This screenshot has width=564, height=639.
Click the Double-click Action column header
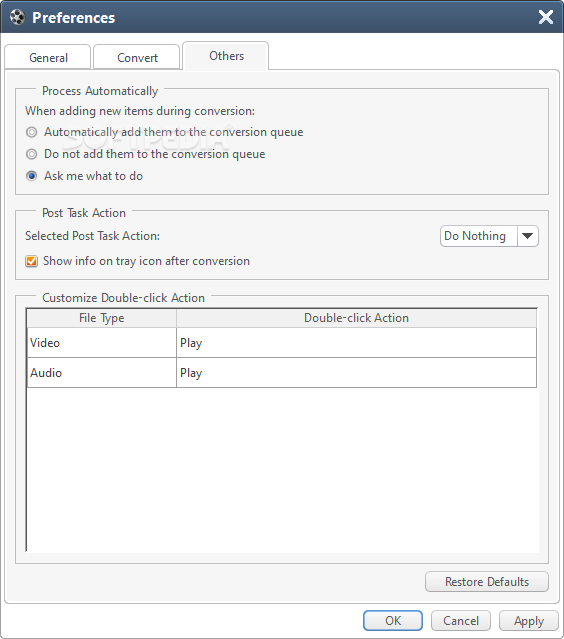(357, 318)
